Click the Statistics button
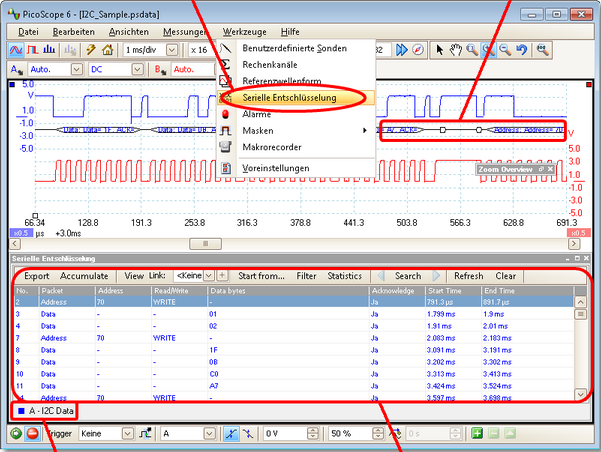 tap(345, 276)
